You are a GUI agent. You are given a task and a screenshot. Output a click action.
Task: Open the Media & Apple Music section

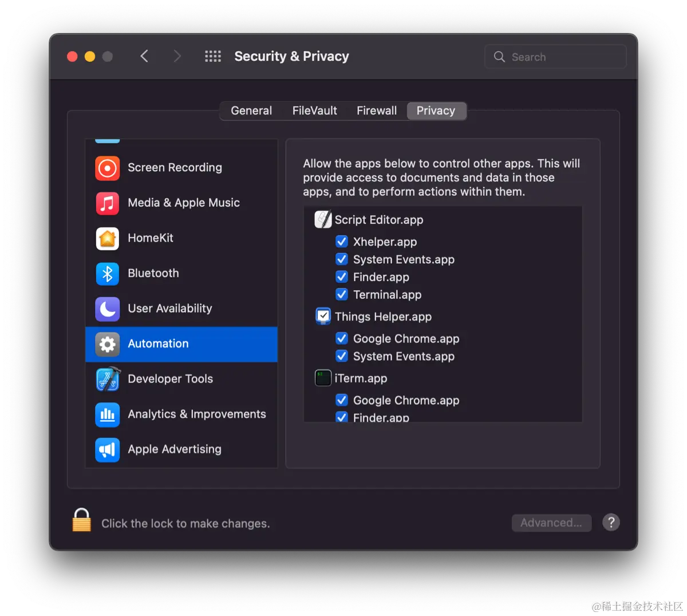pos(184,203)
